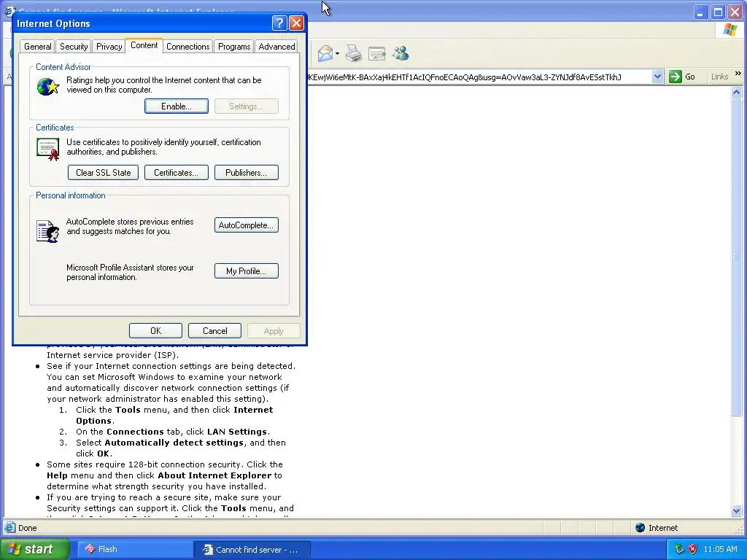
Task: Open the Advanced tab
Action: 276,46
